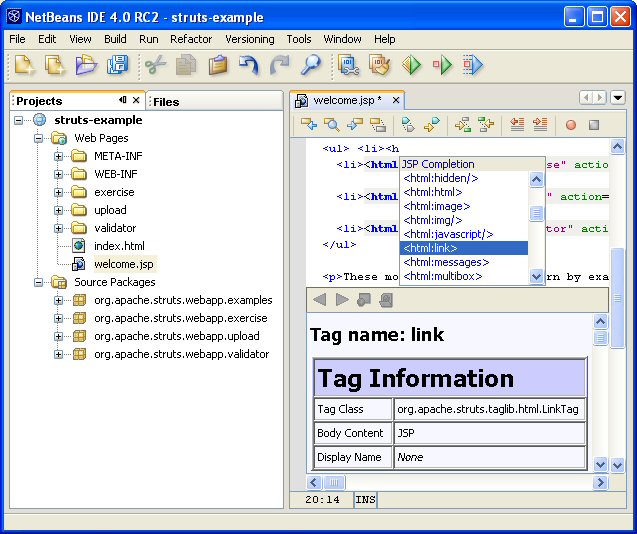Click the Run Main Project icon
Viewport: 637px width, 534px height.
pyautogui.click(x=411, y=66)
